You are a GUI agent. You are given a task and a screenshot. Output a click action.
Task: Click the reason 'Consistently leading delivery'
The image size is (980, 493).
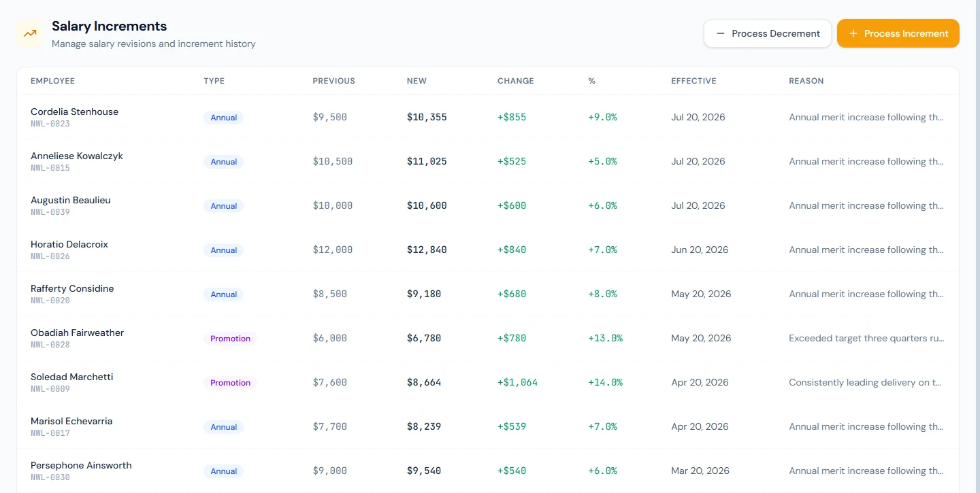point(865,382)
